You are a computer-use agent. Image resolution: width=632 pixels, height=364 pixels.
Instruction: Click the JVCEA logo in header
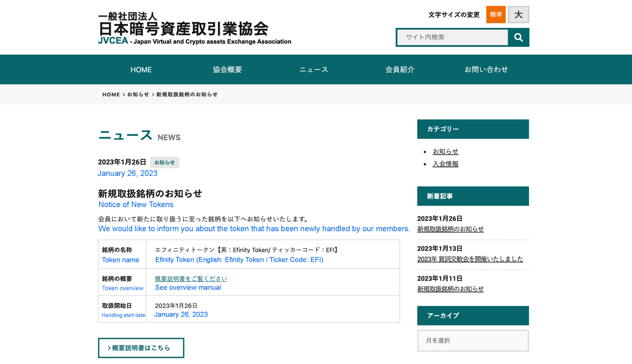click(195, 28)
